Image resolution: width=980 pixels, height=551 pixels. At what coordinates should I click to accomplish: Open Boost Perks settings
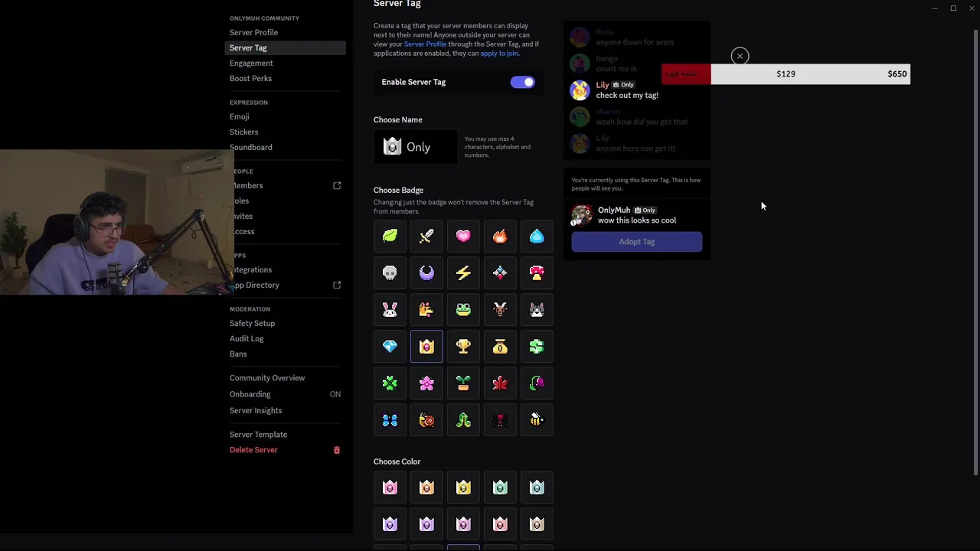(286, 78)
